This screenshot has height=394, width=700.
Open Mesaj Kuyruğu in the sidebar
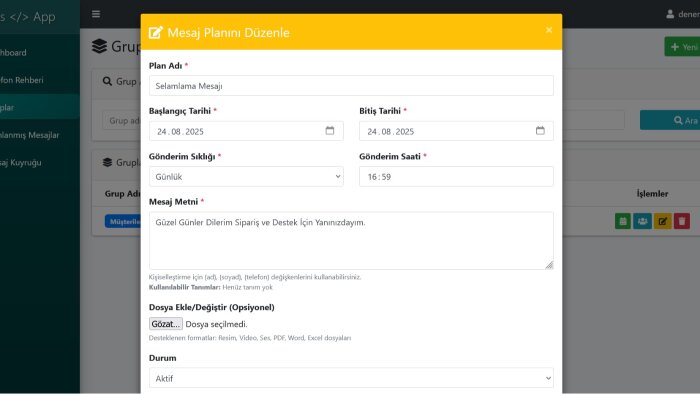point(40,163)
